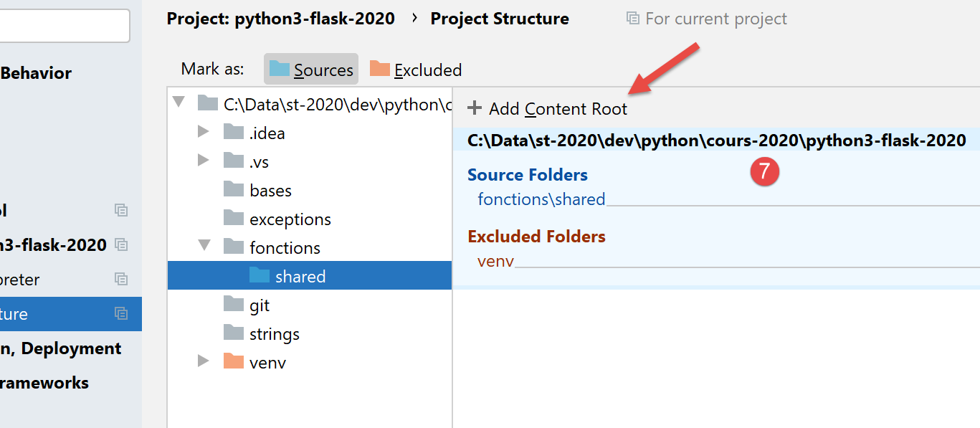Click the orange venv folder icon
980x428 pixels.
(234, 362)
